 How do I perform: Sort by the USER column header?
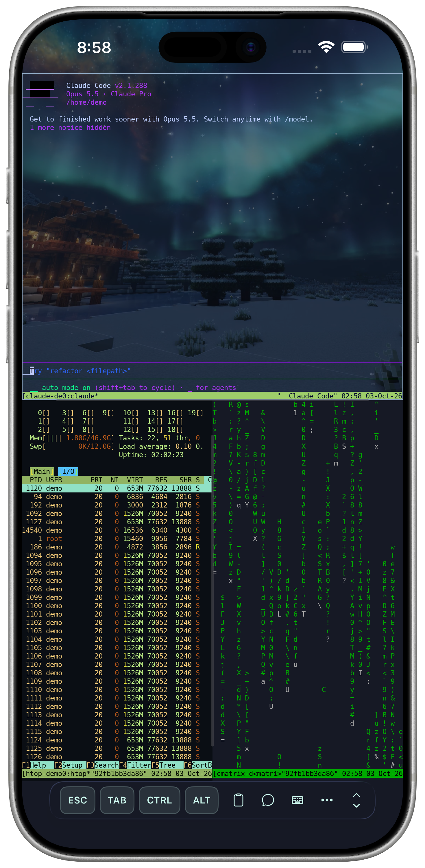click(54, 480)
